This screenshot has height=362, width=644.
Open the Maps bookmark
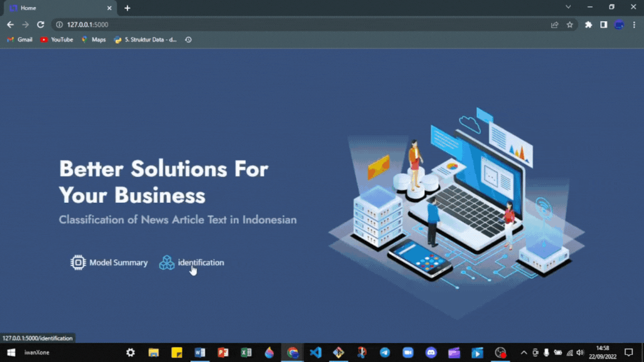tap(94, 40)
